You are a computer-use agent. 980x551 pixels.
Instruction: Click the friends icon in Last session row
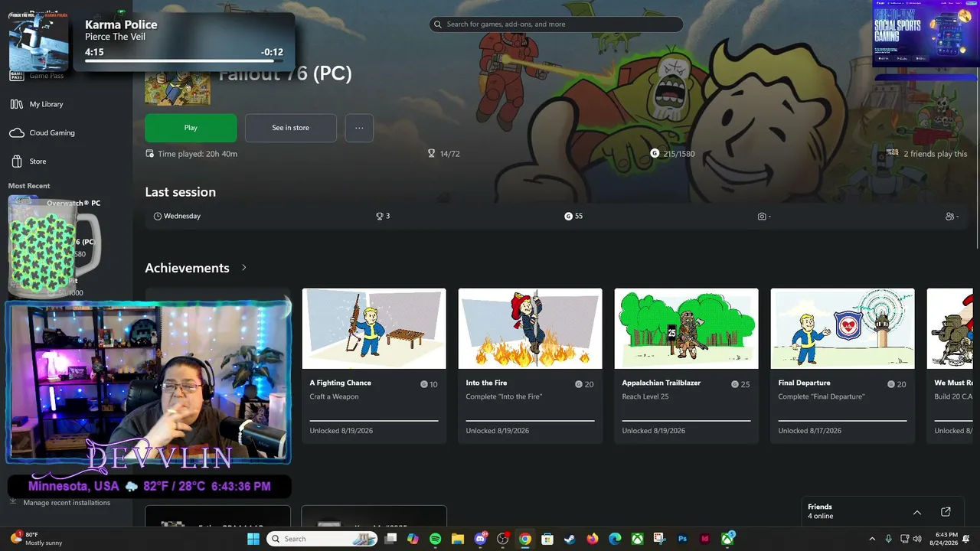pyautogui.click(x=950, y=217)
